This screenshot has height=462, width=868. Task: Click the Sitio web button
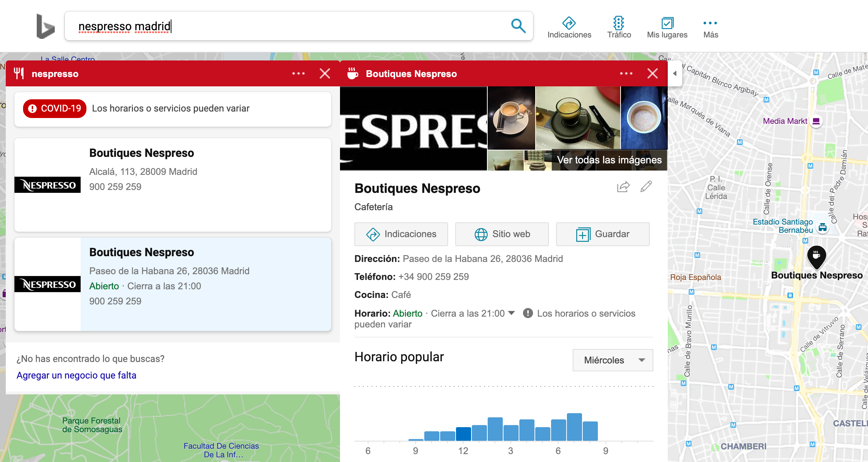502,234
